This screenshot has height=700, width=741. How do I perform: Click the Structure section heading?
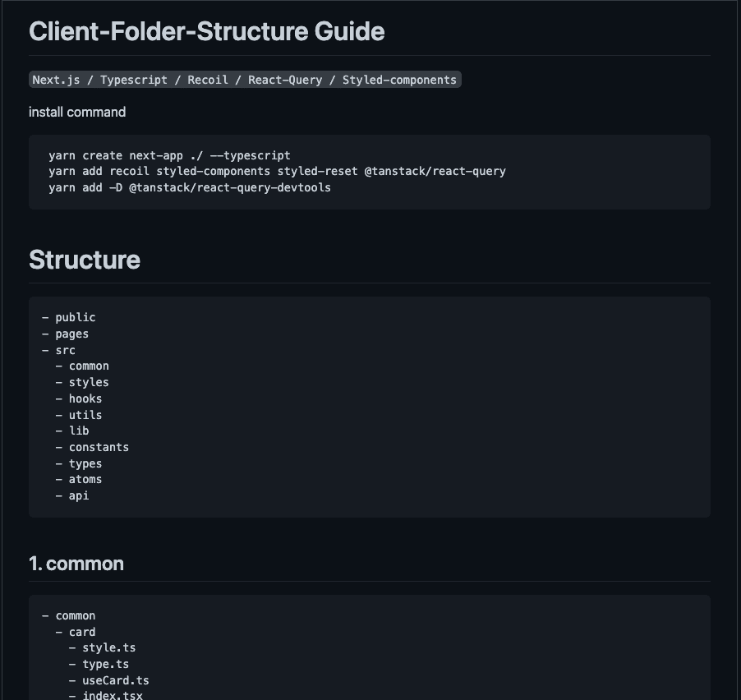(x=85, y=260)
